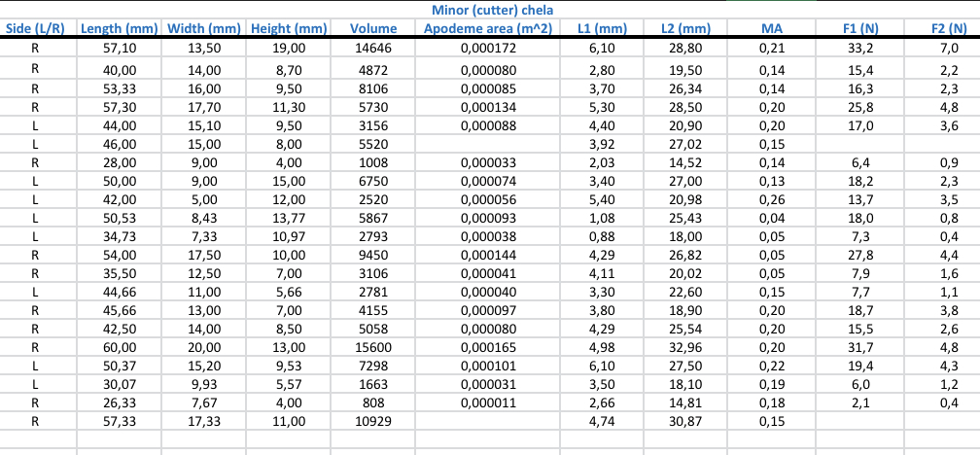Click the 'F2 (N)' column header
980x455 pixels.
tap(949, 28)
